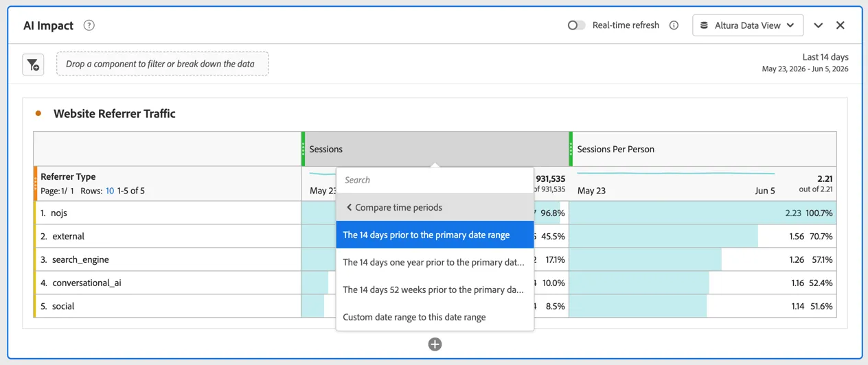Image resolution: width=868 pixels, height=365 pixels.
Task: Open the Altura Data View dropdown
Action: (x=748, y=25)
